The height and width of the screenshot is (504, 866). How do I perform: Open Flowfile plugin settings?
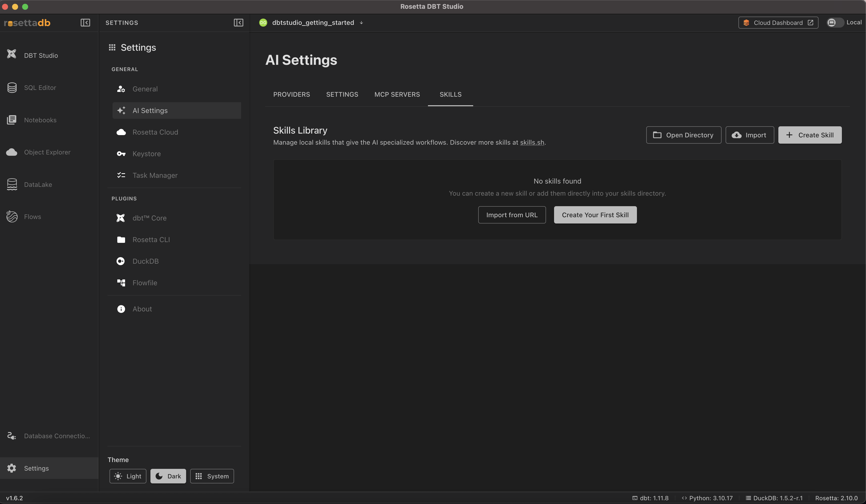point(177,283)
